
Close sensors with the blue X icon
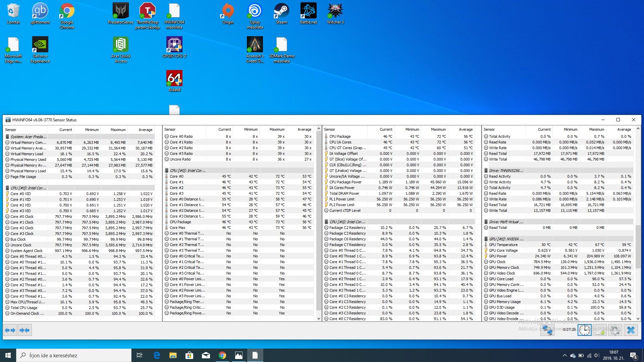631,330
